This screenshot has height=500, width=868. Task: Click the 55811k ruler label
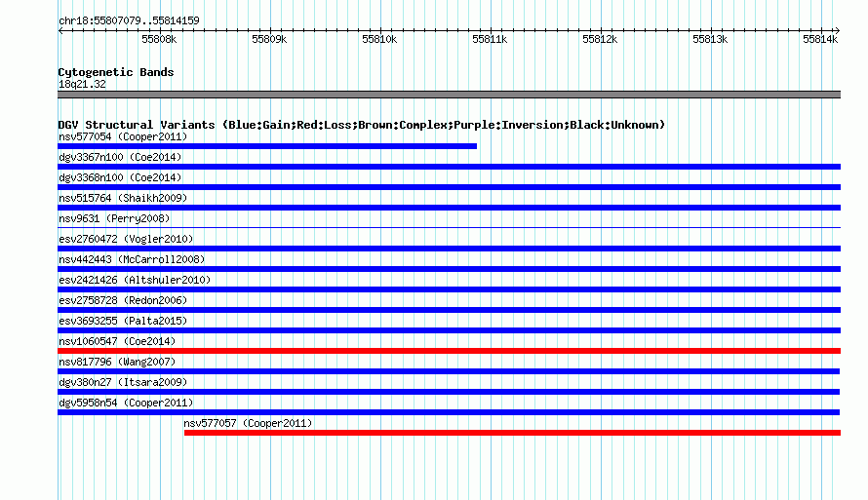pyautogui.click(x=490, y=40)
